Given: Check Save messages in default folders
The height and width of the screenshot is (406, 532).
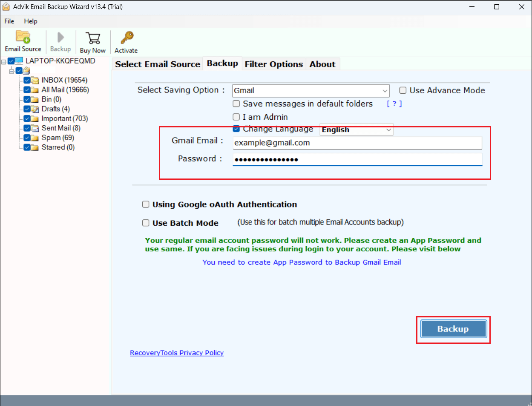Looking at the screenshot, I should click(x=236, y=104).
